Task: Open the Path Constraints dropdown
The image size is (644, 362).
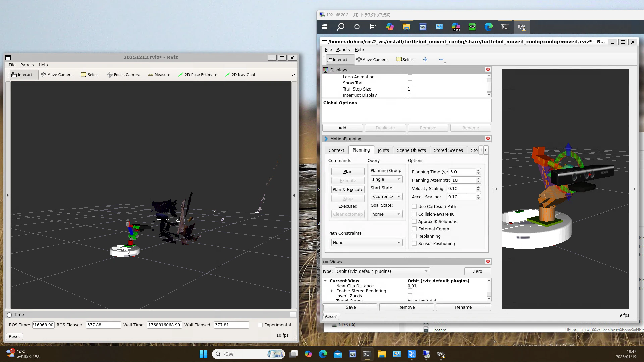Action: click(366, 242)
